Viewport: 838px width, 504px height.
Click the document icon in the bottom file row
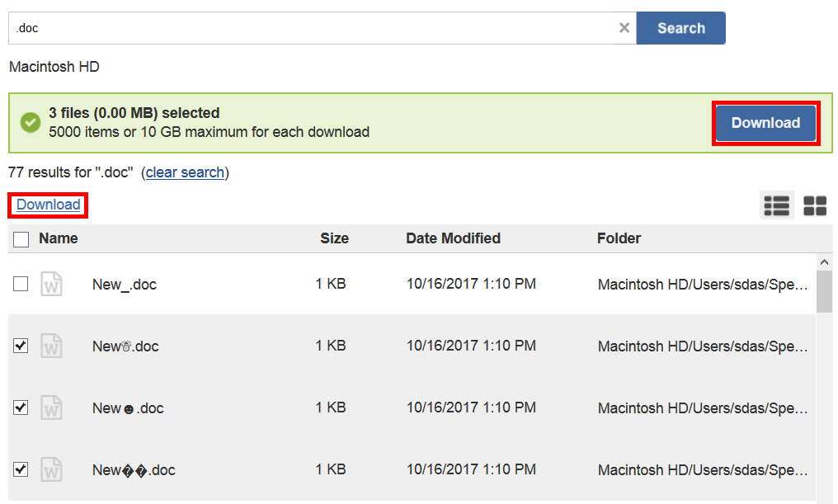(51, 469)
